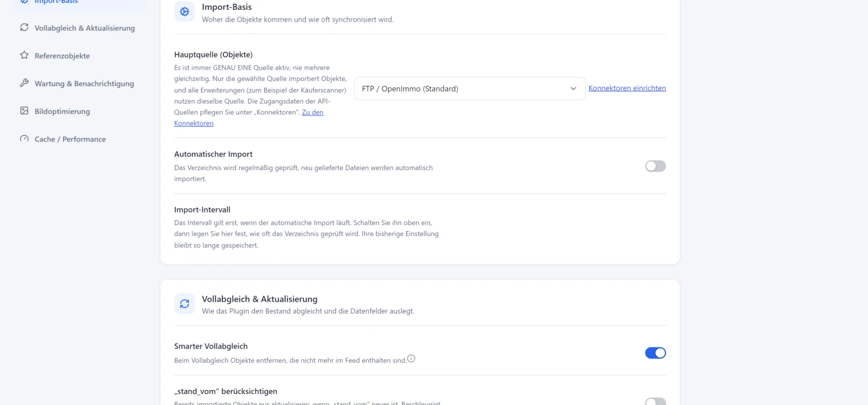Screen dimensions: 868x405
Task: Click the sync icon beside Vollabgleich & Aktualisierung heading
Action: click(x=184, y=304)
